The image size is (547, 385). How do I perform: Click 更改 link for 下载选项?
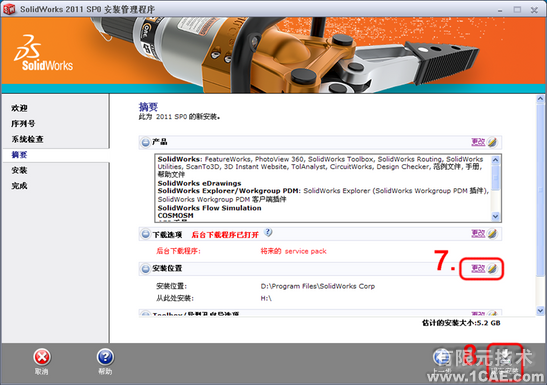[x=478, y=234]
